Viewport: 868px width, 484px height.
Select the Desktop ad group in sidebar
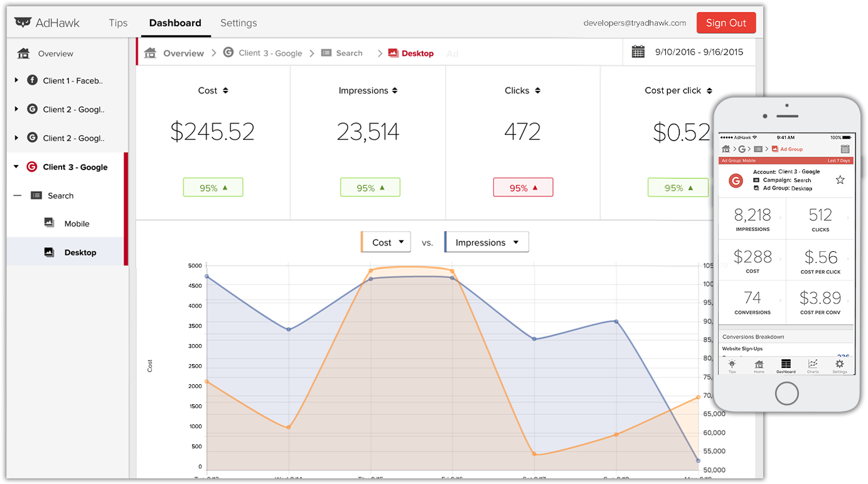tap(67, 252)
